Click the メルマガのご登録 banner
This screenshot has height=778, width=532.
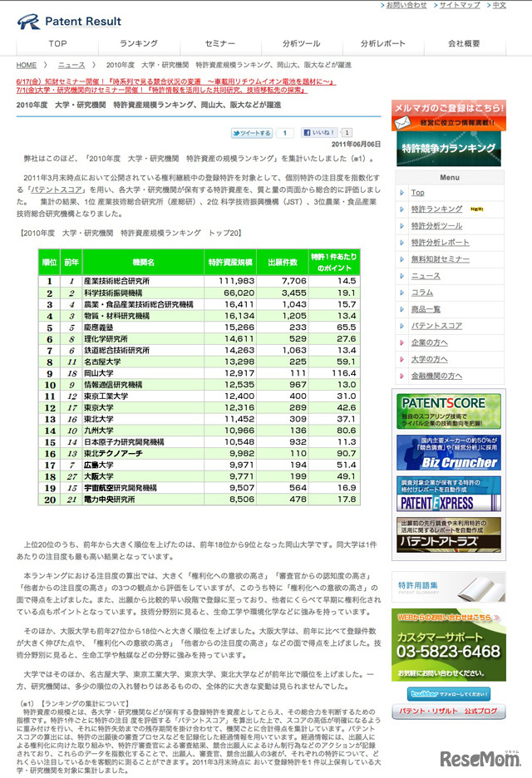point(449,115)
